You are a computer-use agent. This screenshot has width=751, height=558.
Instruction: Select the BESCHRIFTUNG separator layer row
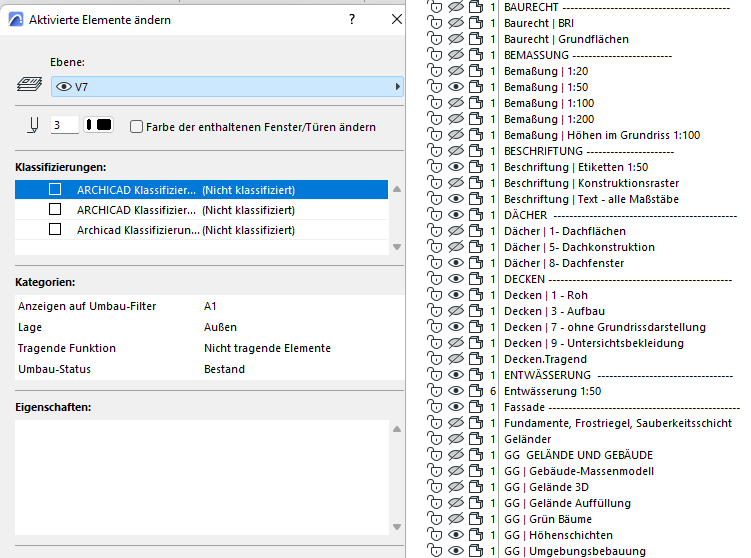(x=589, y=151)
